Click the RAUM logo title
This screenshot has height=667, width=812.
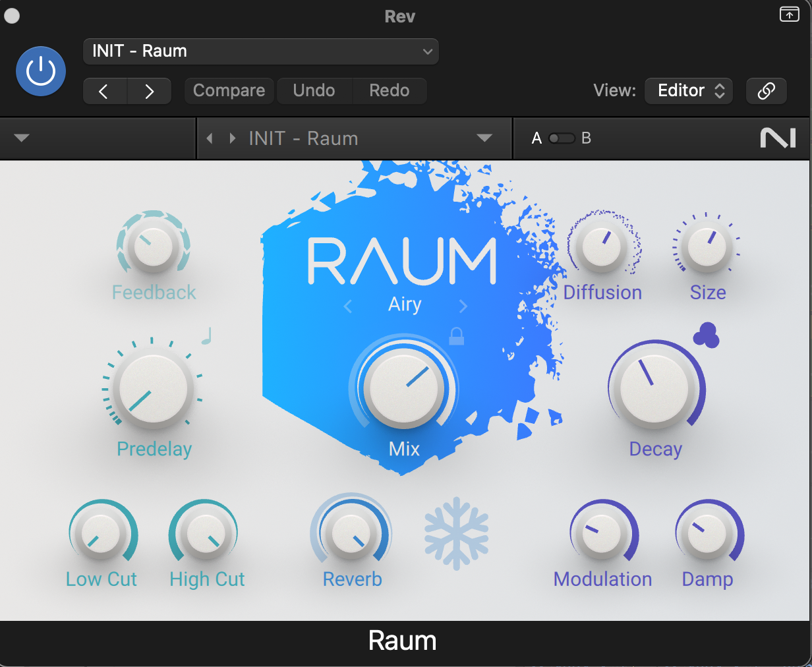[402, 262]
